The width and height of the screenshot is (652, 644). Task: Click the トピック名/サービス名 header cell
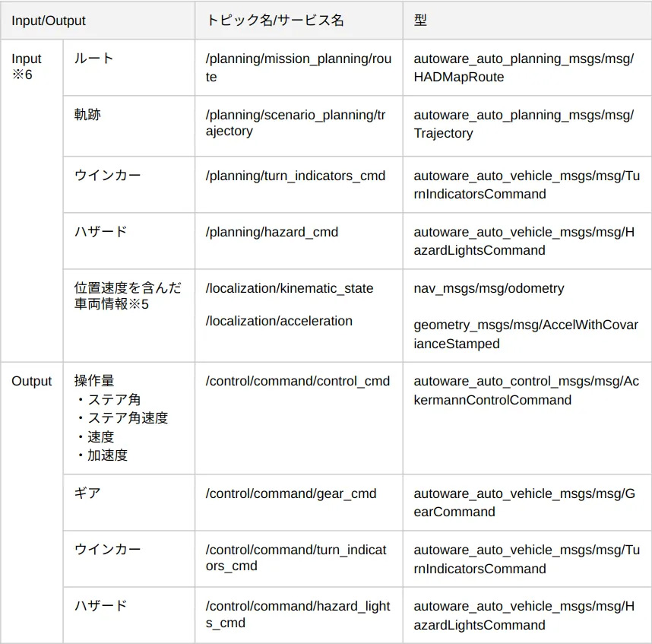click(x=299, y=21)
